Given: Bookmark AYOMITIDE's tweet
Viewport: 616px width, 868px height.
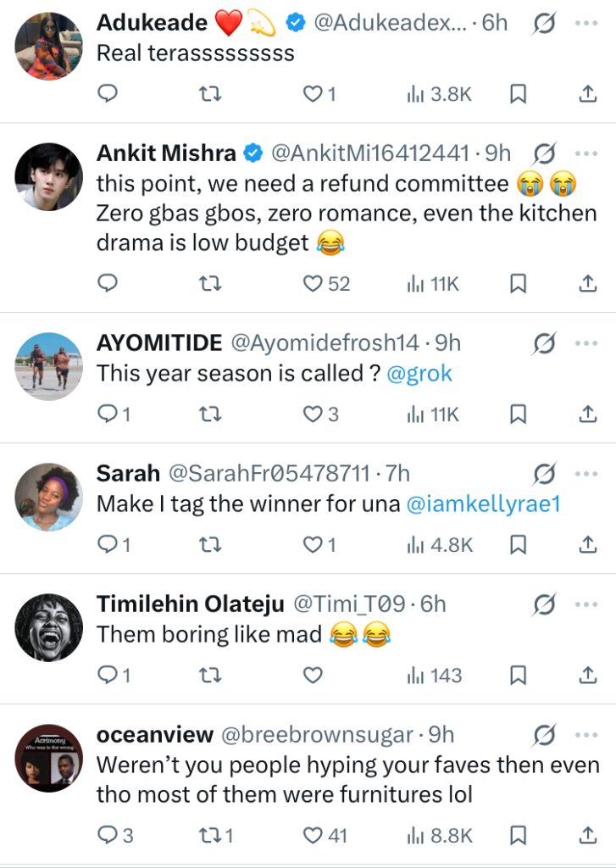Looking at the screenshot, I should pyautogui.click(x=518, y=415).
